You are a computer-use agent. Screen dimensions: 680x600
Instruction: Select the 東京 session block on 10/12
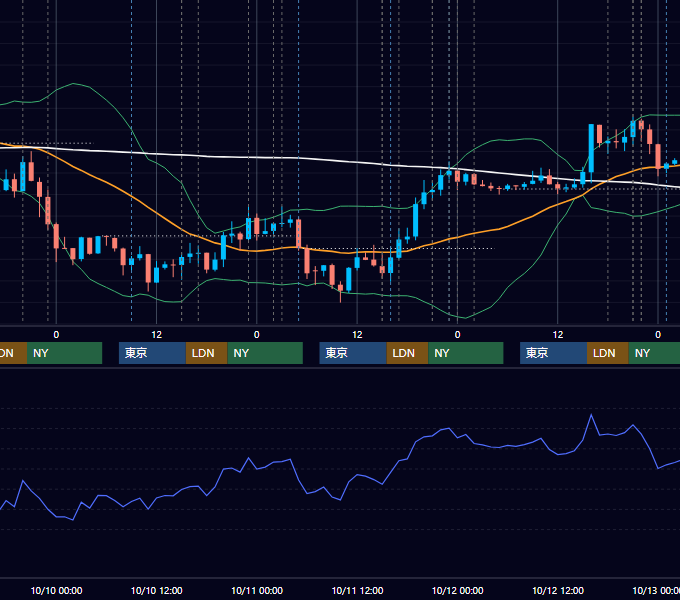(553, 353)
